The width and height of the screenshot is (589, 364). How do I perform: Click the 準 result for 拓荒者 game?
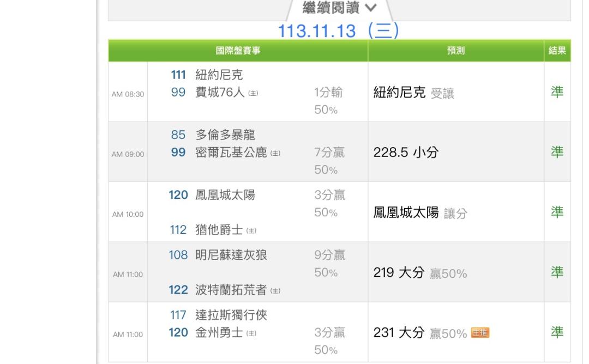(x=557, y=272)
